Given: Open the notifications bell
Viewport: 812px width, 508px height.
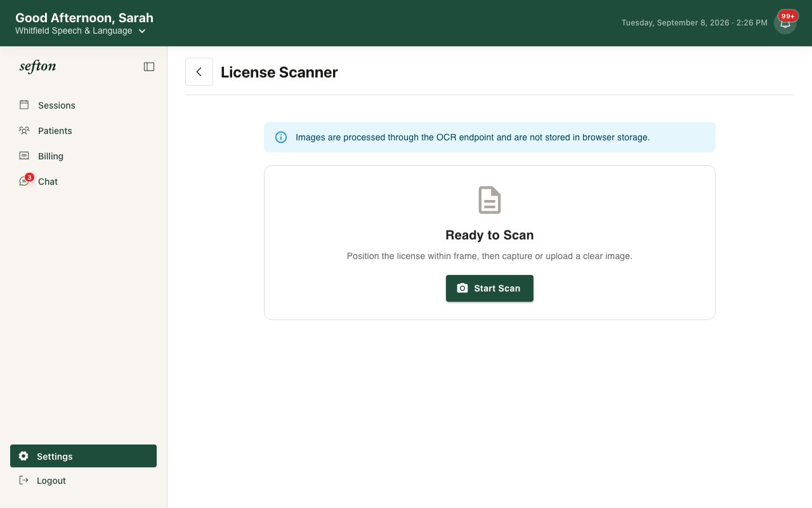Looking at the screenshot, I should click(x=785, y=23).
